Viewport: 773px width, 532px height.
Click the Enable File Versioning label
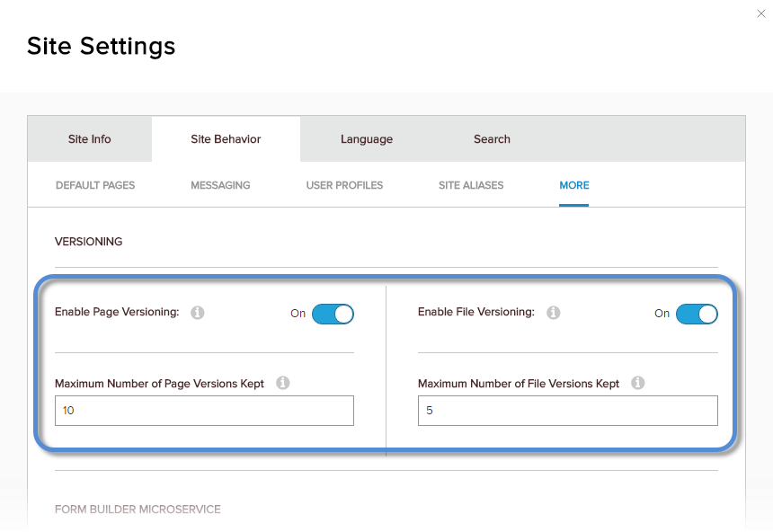[x=476, y=312]
